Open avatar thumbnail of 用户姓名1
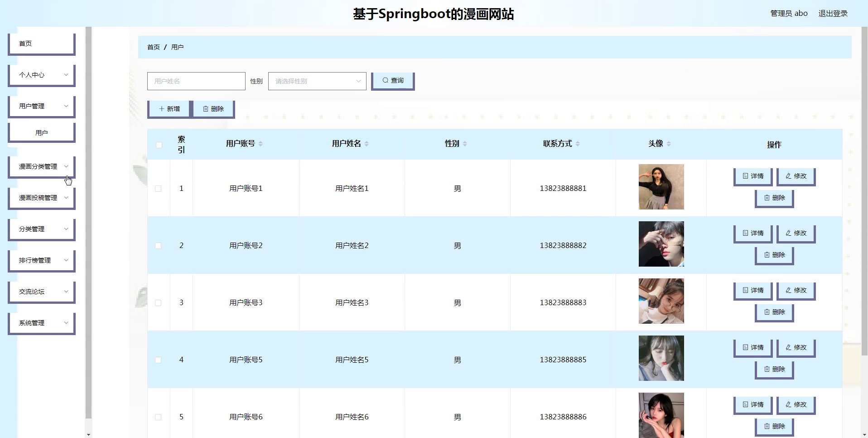 coord(661,187)
